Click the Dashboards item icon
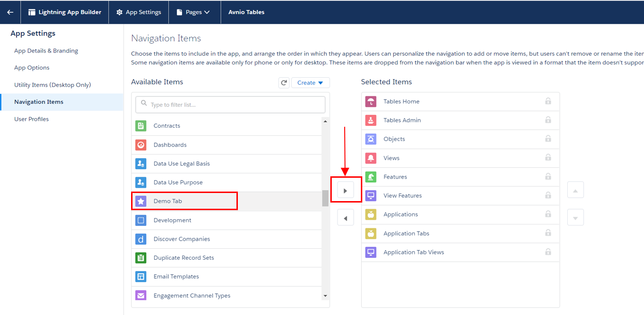The image size is (644, 315). [141, 145]
